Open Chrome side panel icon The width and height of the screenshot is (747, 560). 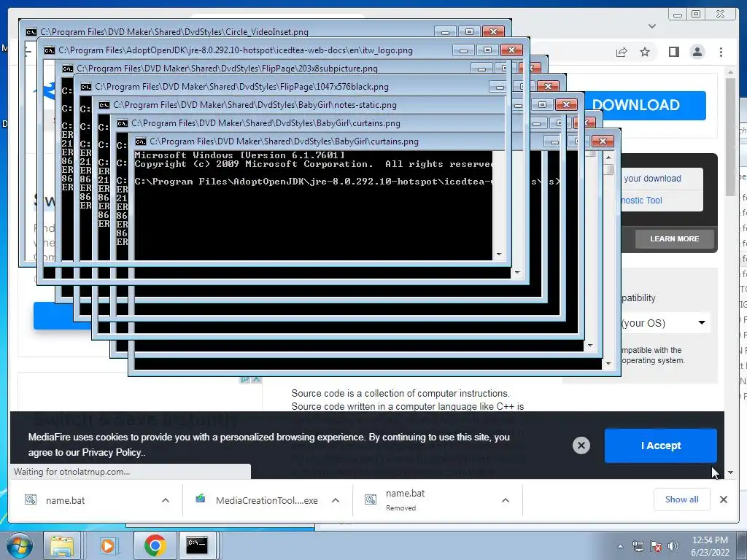tap(673, 52)
